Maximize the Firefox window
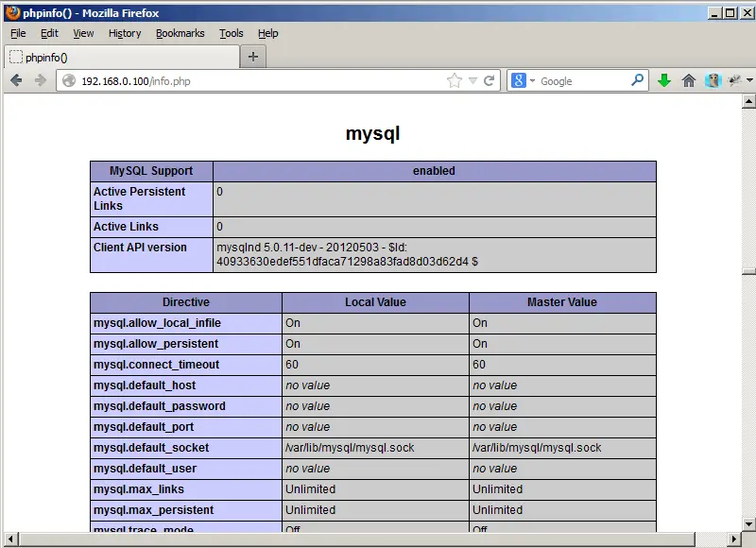 [x=730, y=13]
